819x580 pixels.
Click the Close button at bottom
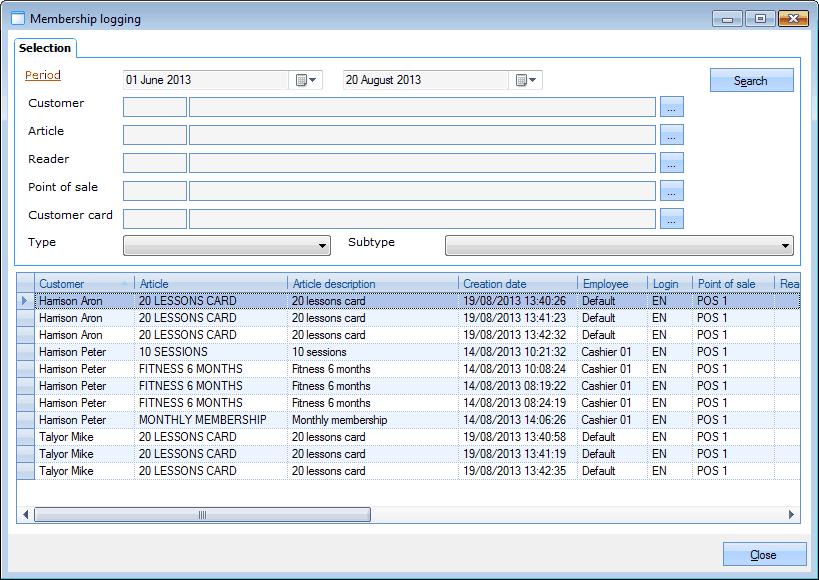click(x=764, y=555)
